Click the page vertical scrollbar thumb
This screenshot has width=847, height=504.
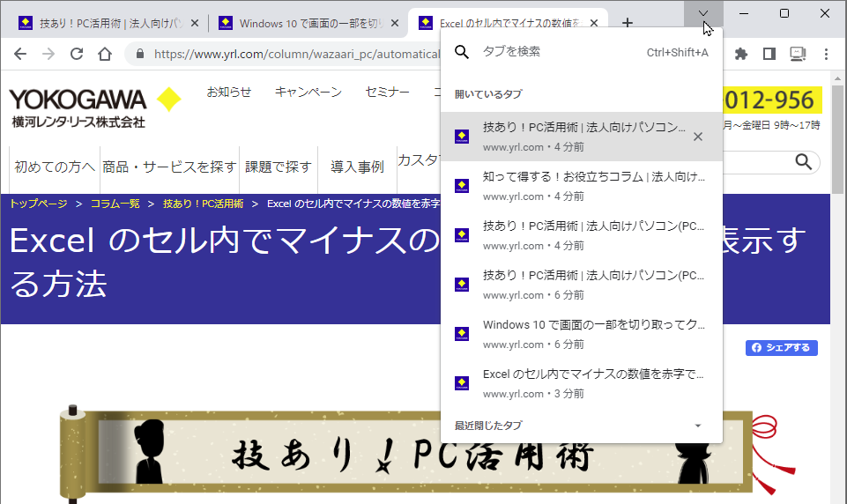coord(838,138)
